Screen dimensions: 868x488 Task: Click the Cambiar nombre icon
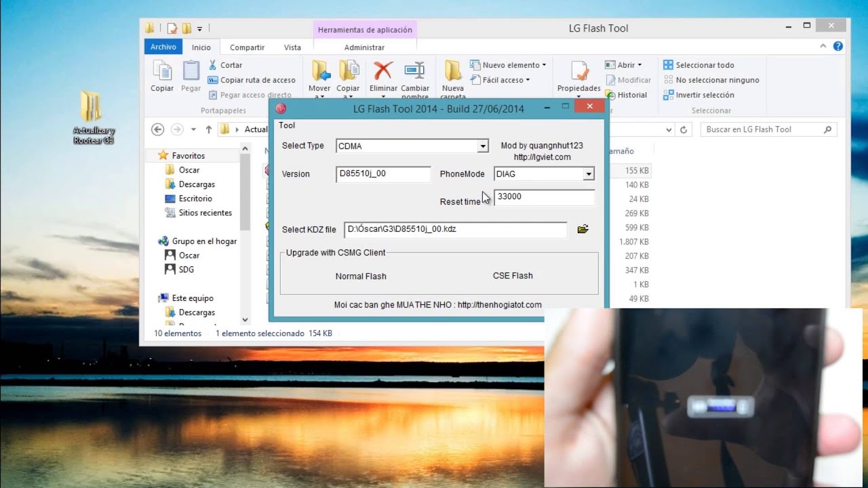click(x=414, y=70)
